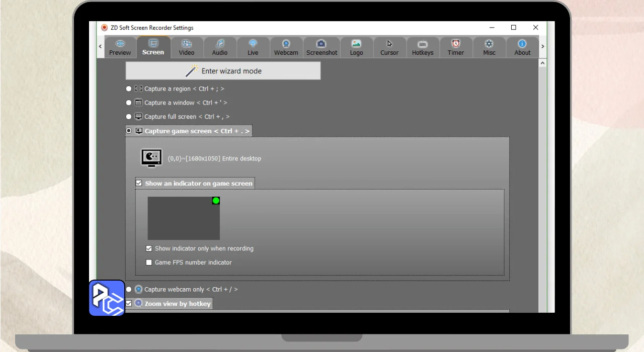The width and height of the screenshot is (644, 352).
Task: Click the webcam icon beside Capture webcam only
Action: click(x=138, y=289)
